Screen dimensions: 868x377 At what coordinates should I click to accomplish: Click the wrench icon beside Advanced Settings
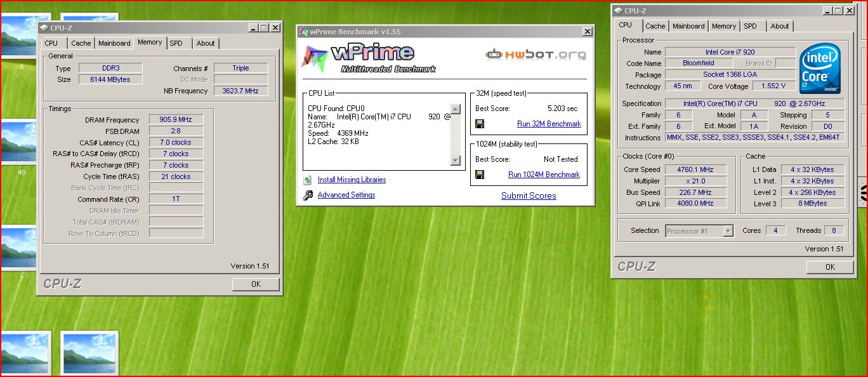click(x=308, y=195)
